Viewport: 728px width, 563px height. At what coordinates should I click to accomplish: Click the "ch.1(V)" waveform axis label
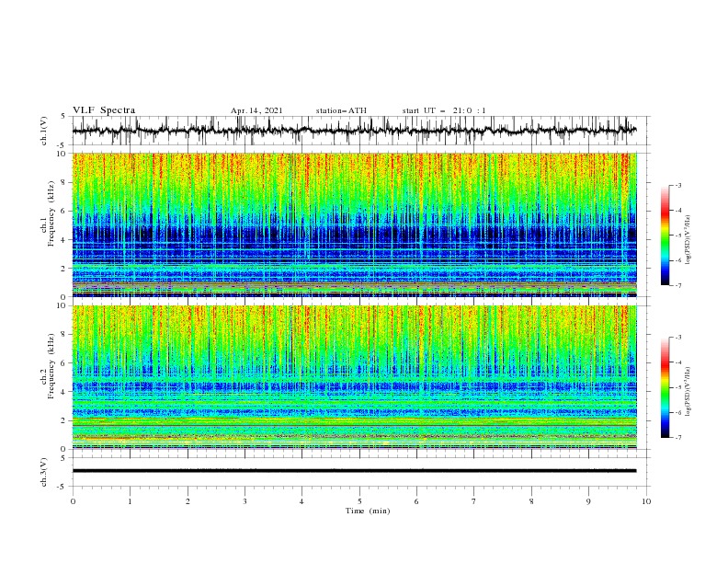(44, 131)
